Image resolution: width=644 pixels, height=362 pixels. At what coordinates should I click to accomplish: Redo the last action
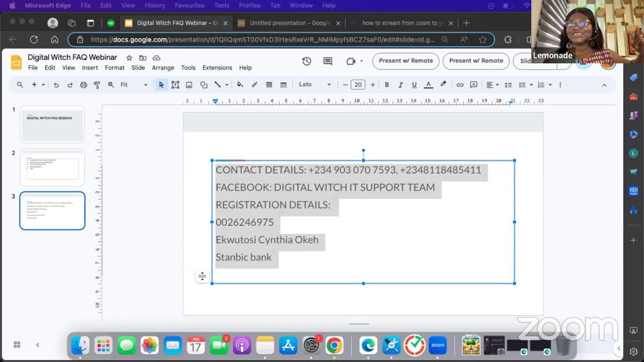[70, 85]
